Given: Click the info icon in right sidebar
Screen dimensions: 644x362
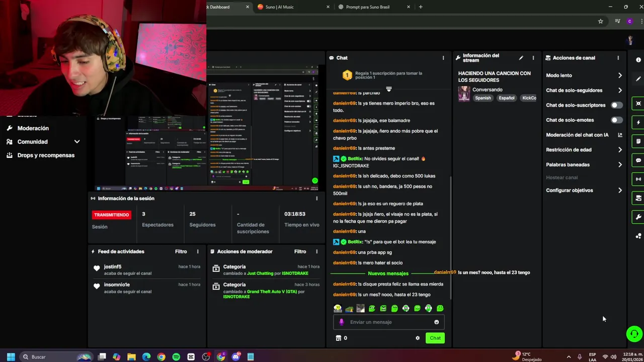Looking at the screenshot, I should click(x=638, y=60).
